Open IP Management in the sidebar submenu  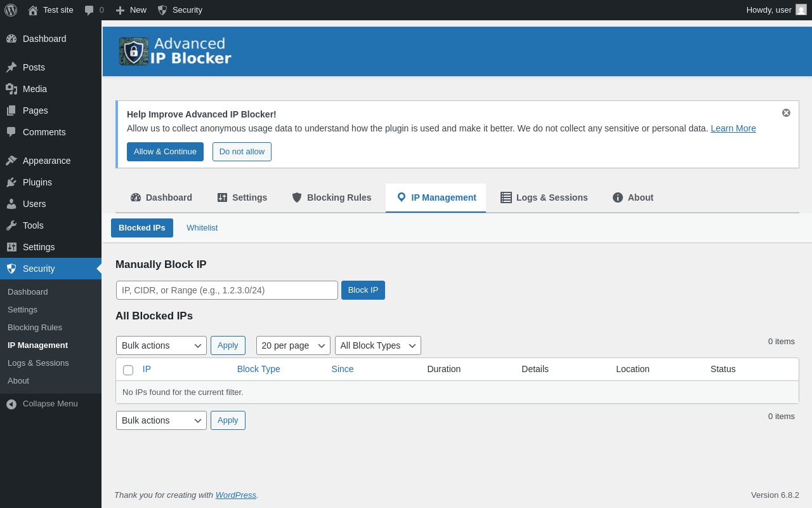(x=37, y=345)
